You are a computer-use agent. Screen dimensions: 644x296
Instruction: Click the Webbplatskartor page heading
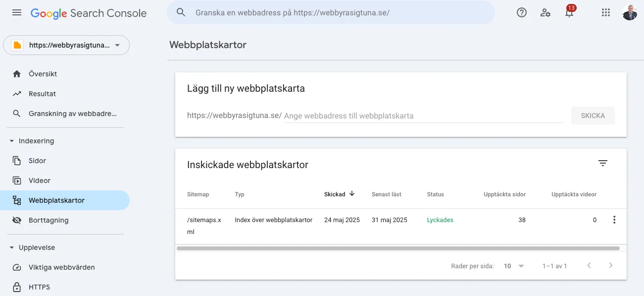208,45
